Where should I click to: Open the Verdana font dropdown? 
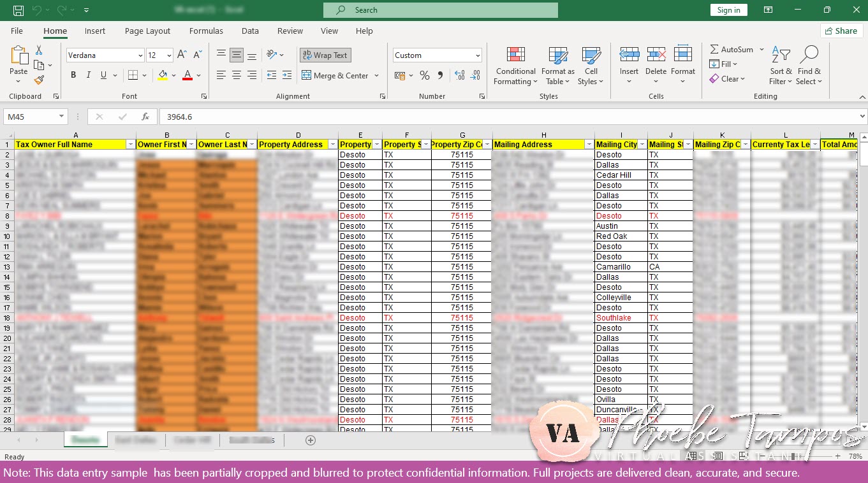(x=141, y=55)
